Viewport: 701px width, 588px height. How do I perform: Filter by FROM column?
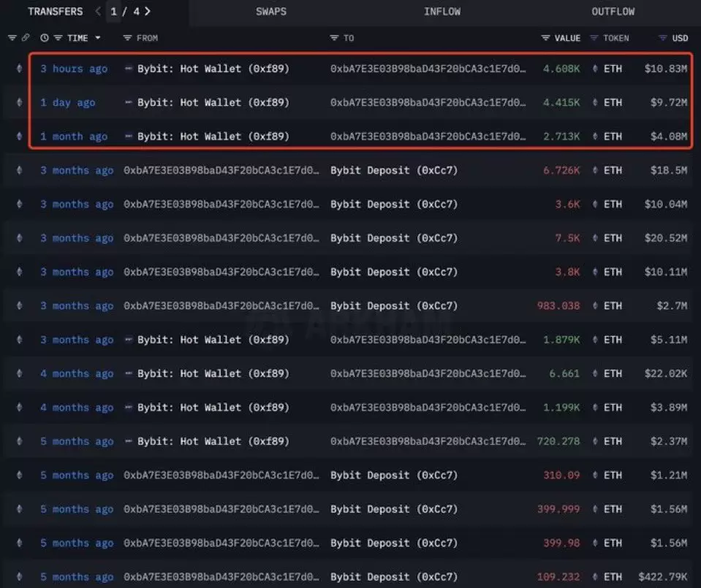(x=127, y=38)
